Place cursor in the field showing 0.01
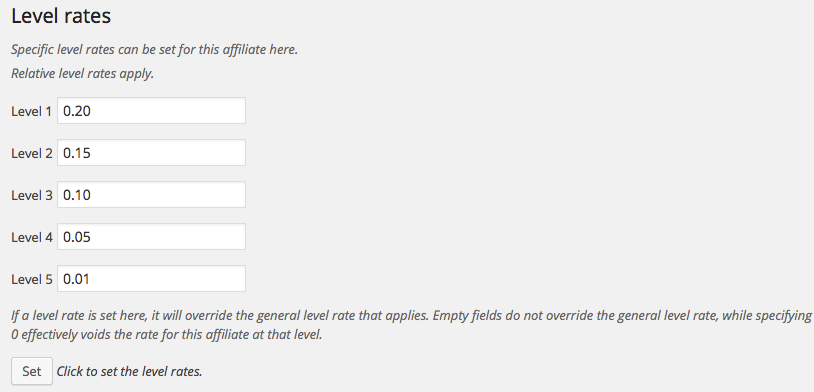 (x=151, y=279)
